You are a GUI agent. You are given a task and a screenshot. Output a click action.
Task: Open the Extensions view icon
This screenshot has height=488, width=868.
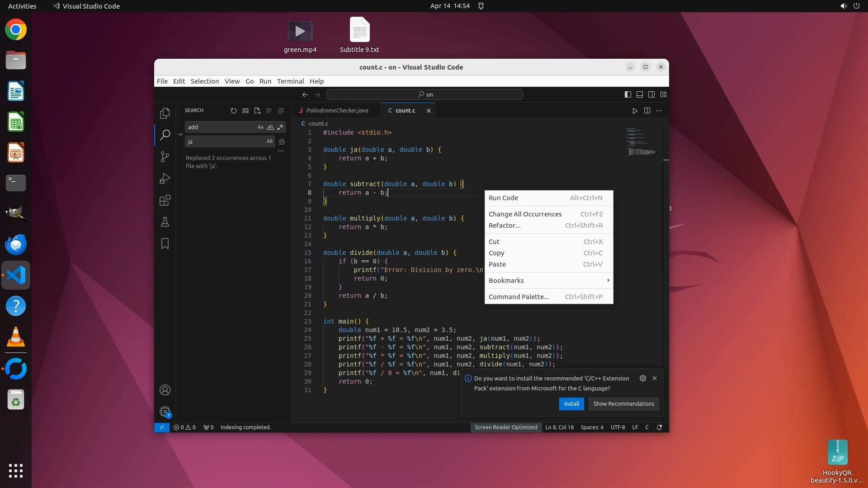click(x=165, y=200)
